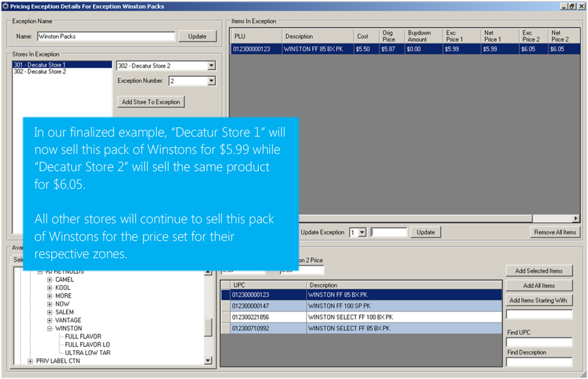Expand the CAMEL tree node
The image size is (588, 379).
coord(50,280)
